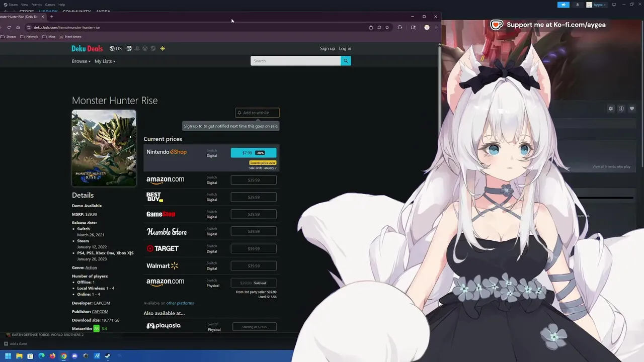Open Steam notifications bell
Screen dimensions: 644x362
point(577,5)
